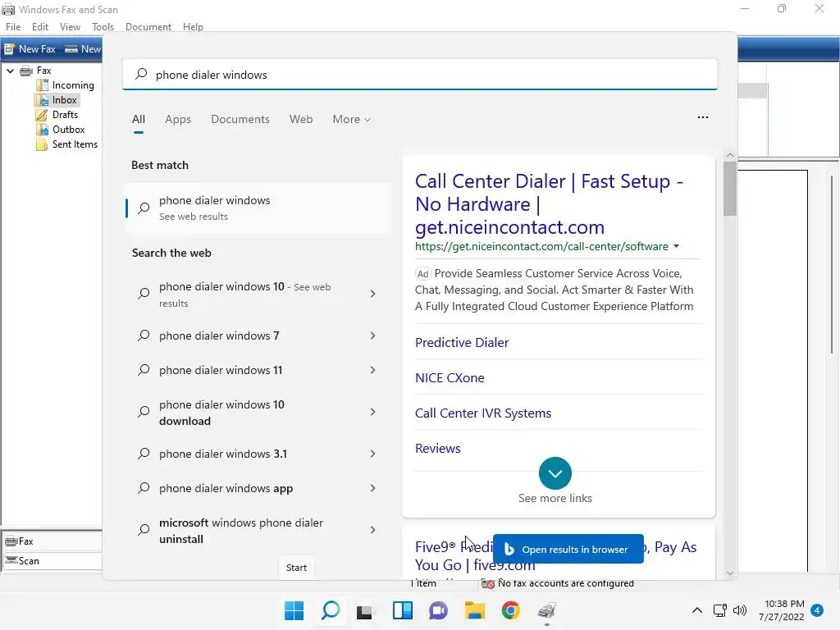The height and width of the screenshot is (630, 840).
Task: Open the three-dots search options menu
Action: pyautogui.click(x=703, y=117)
